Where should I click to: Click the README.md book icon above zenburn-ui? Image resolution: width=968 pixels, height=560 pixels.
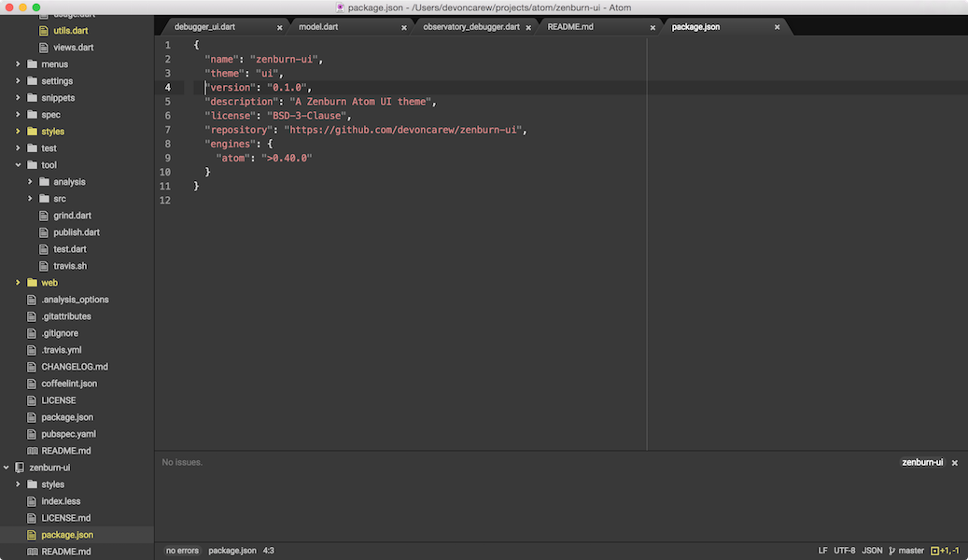pos(32,451)
